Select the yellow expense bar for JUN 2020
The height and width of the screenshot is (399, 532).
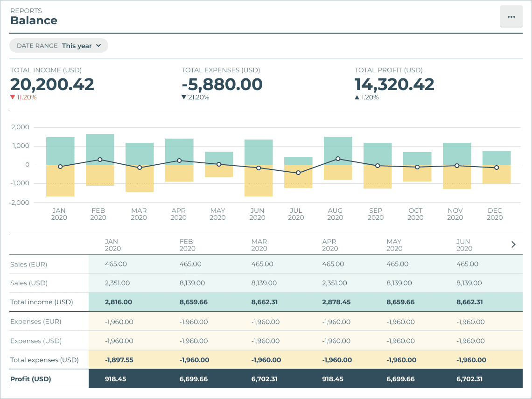259,181
